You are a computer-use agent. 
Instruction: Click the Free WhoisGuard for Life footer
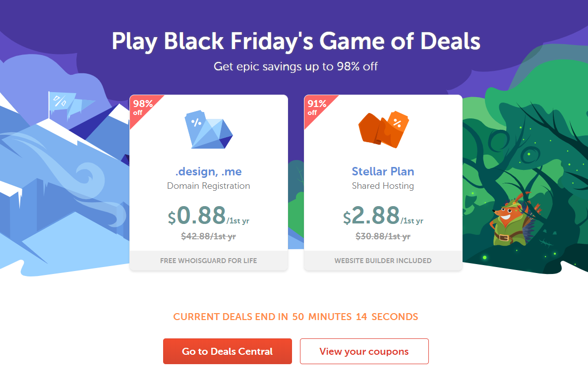click(x=209, y=261)
